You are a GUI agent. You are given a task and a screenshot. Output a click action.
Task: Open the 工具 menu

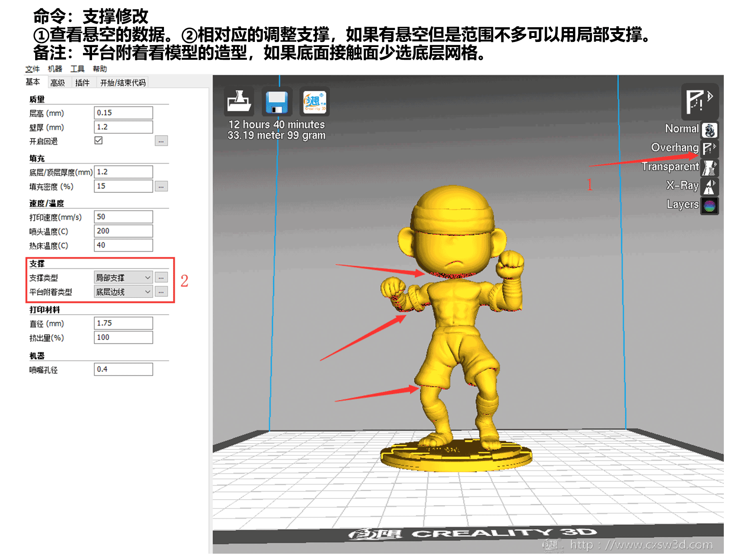[x=77, y=69]
